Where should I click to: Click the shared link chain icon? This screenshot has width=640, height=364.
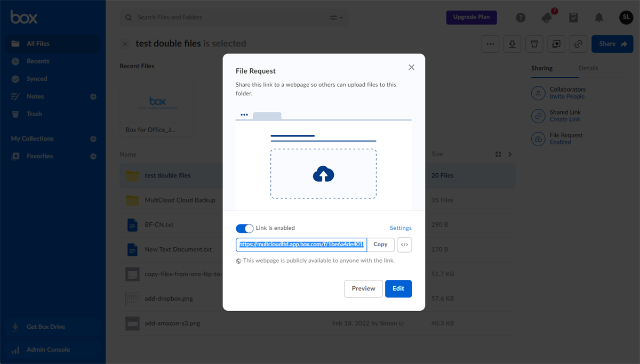click(578, 44)
